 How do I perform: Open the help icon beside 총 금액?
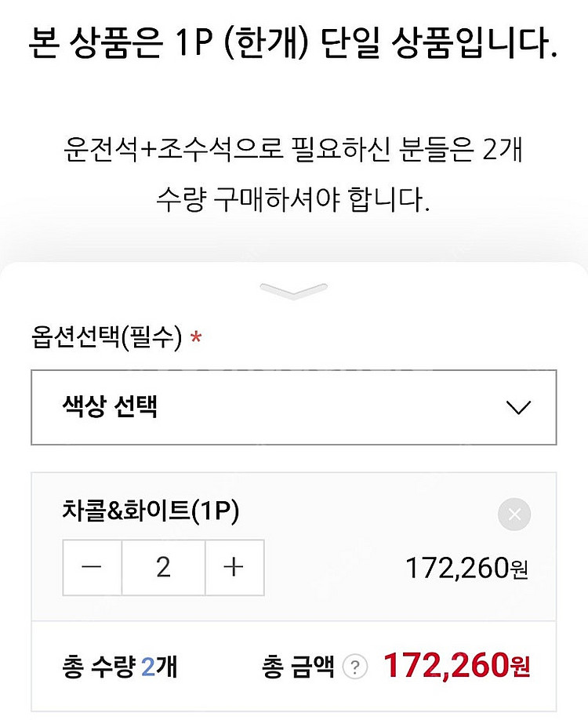[x=356, y=667]
